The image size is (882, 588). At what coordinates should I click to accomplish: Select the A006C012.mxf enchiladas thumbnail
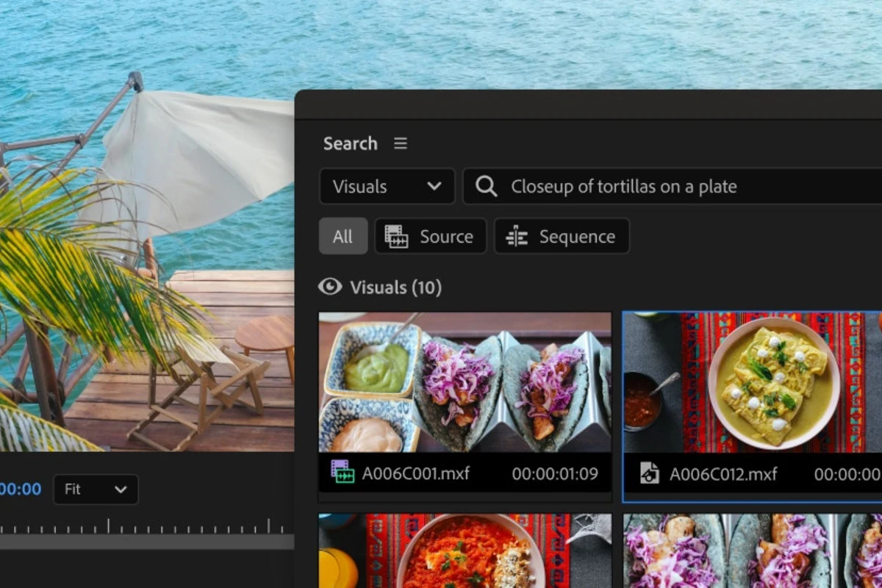tap(753, 382)
